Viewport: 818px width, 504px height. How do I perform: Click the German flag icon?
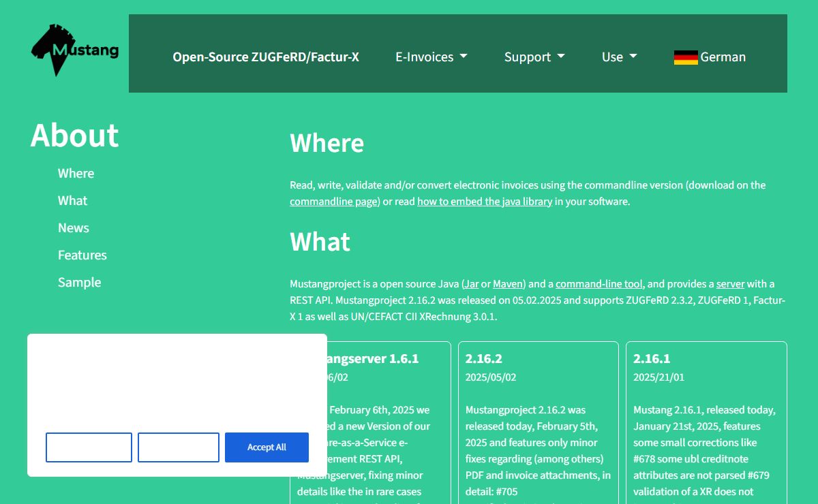685,57
